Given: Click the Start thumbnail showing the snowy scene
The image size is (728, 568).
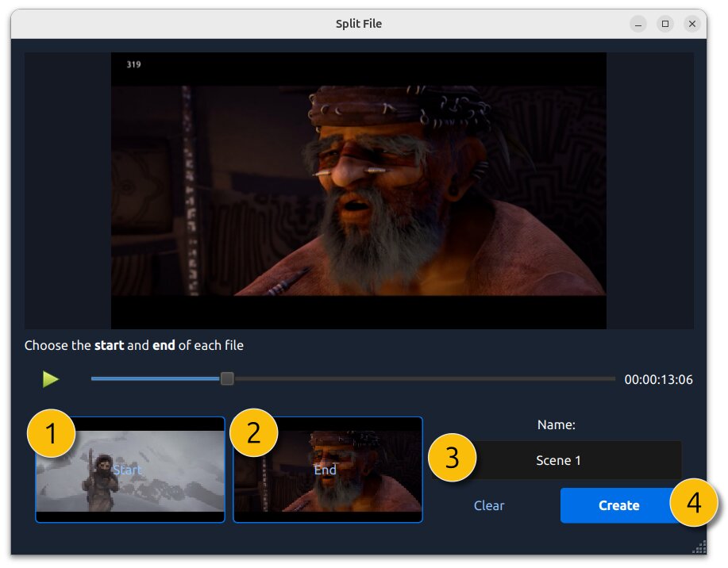Looking at the screenshot, I should pyautogui.click(x=130, y=469).
